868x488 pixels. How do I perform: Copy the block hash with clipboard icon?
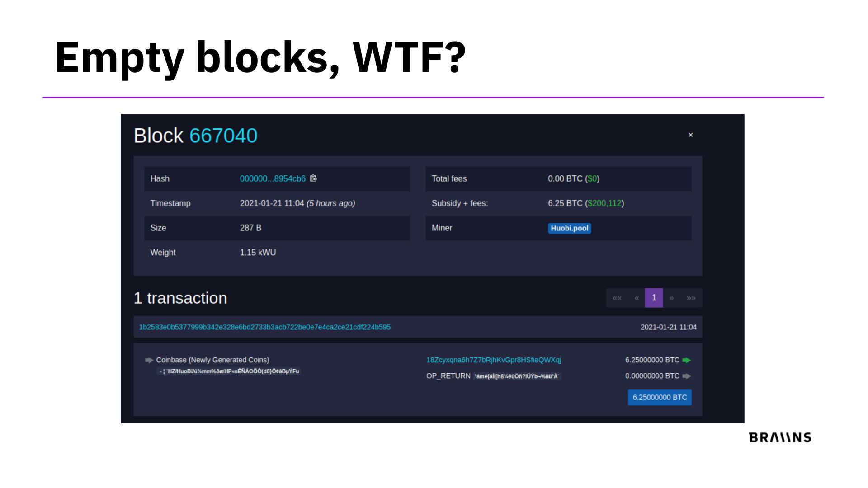tap(313, 178)
